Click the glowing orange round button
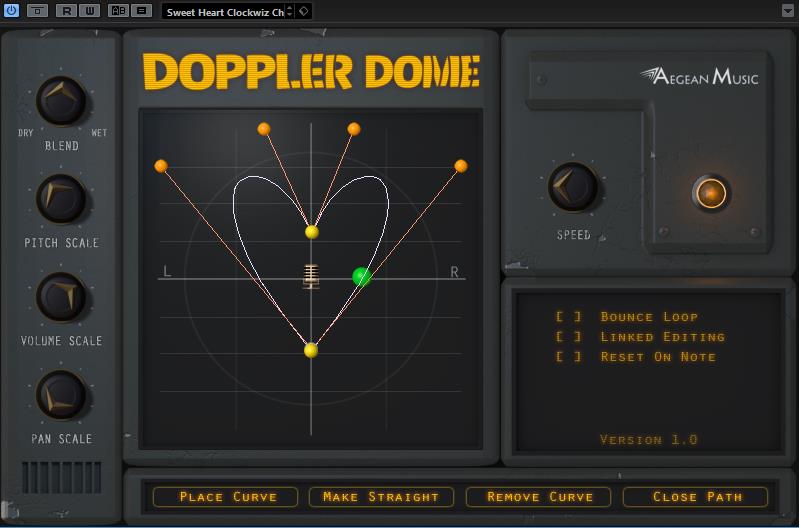The width and height of the screenshot is (799, 528). tap(711, 194)
